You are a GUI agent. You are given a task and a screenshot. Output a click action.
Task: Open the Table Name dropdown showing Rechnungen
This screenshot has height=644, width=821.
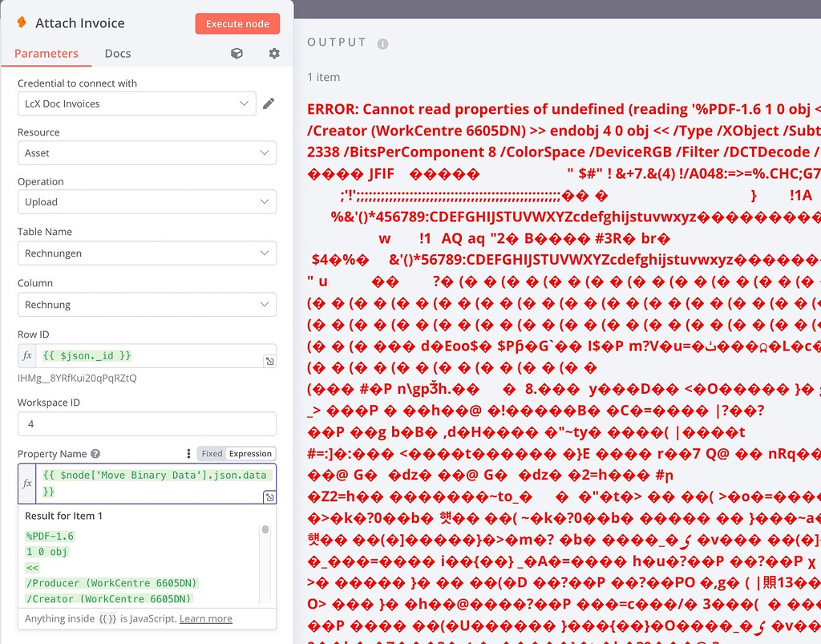[148, 253]
